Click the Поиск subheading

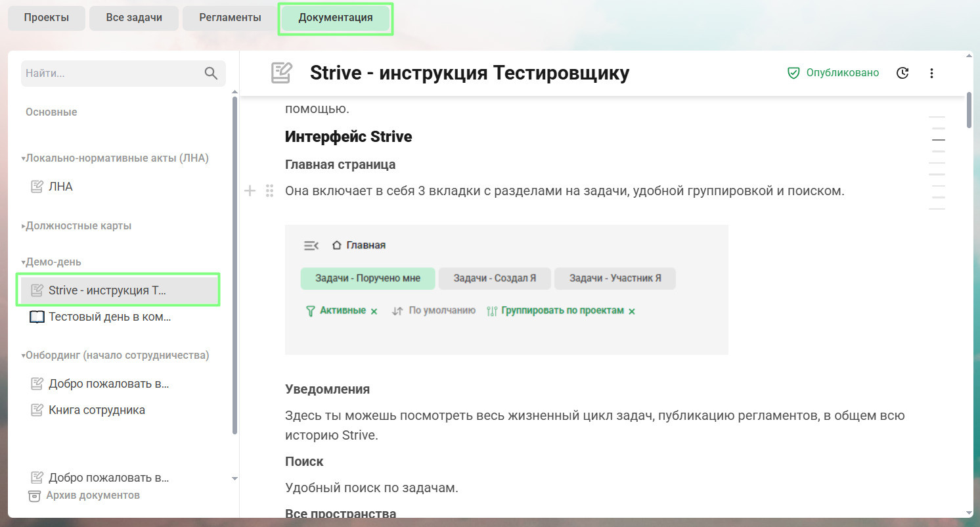point(304,461)
